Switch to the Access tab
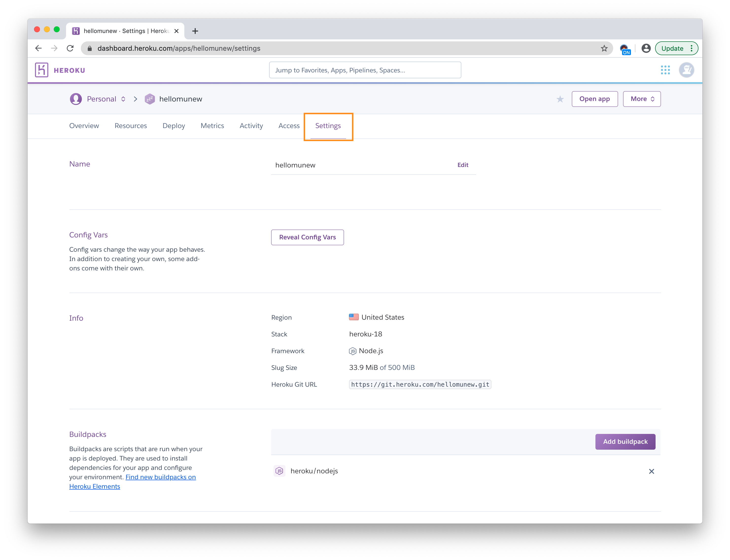730x560 pixels. [289, 126]
